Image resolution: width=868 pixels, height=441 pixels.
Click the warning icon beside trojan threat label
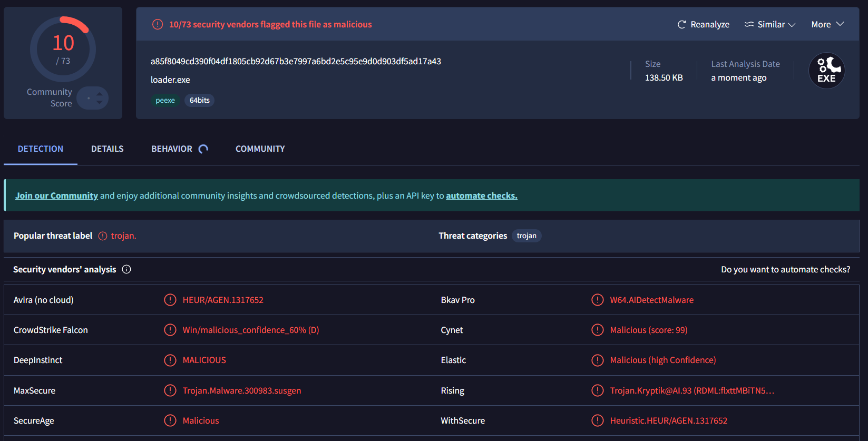(103, 236)
